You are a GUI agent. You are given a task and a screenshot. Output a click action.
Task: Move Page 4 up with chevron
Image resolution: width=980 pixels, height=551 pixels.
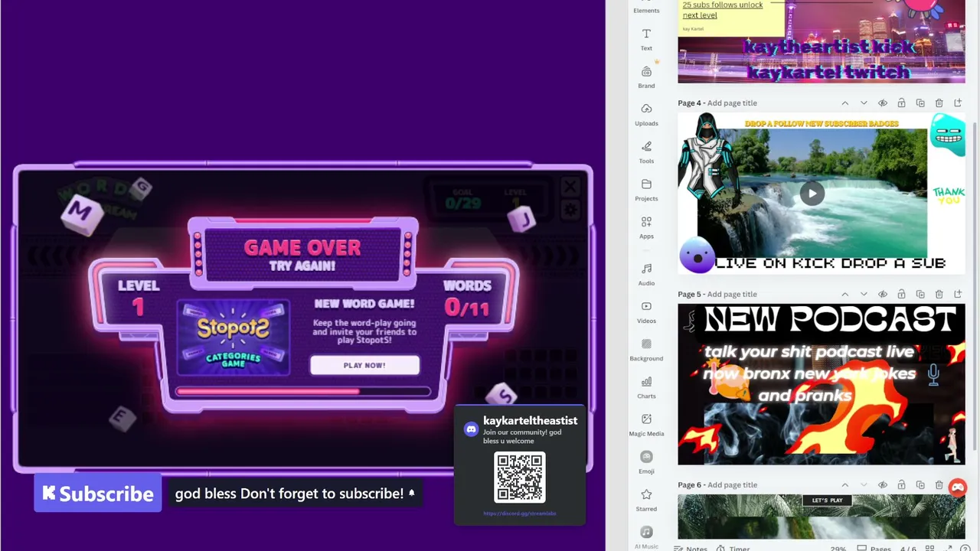point(845,103)
